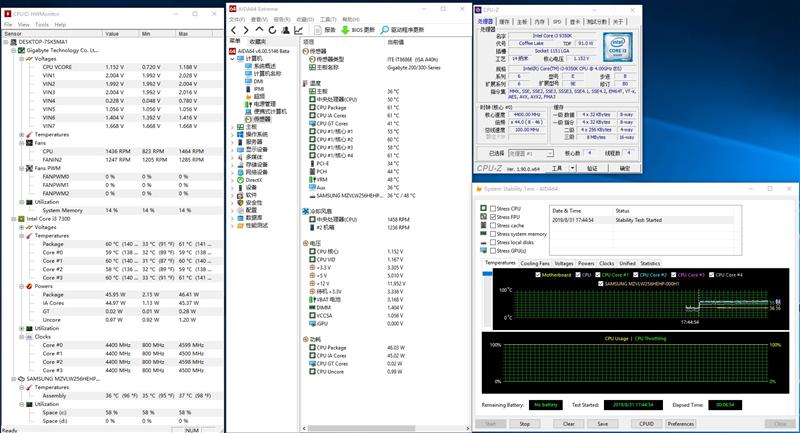800x433 pixels.
Task: Refresh the AIDA64 sensor page
Action: coord(272,30)
